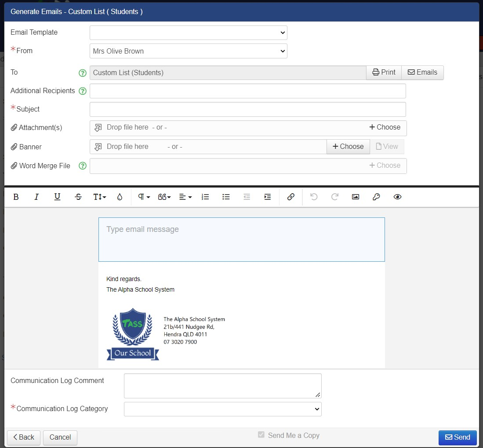Toggle bold formatting in editor toolbar

click(x=16, y=197)
